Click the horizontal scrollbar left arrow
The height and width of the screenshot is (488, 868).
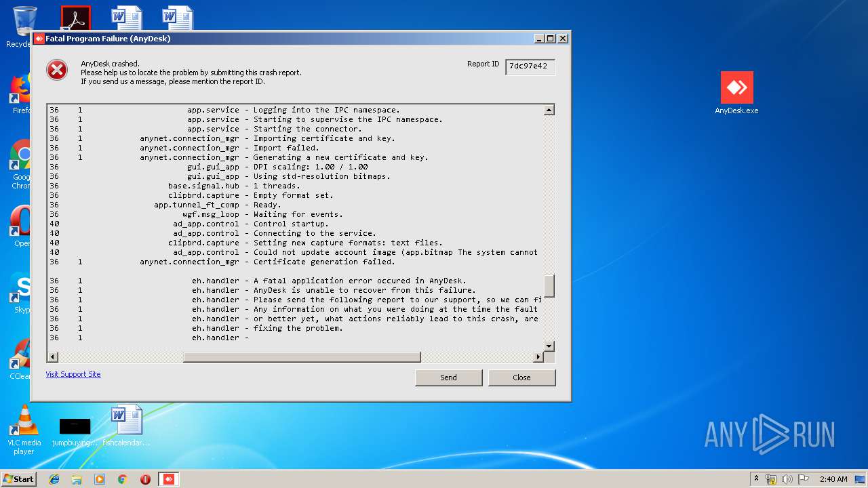(x=53, y=357)
